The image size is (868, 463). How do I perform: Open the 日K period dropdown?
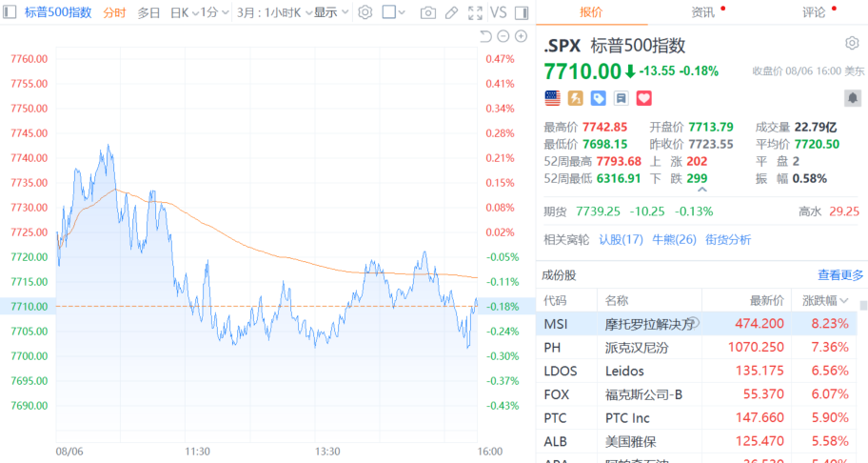tap(184, 12)
